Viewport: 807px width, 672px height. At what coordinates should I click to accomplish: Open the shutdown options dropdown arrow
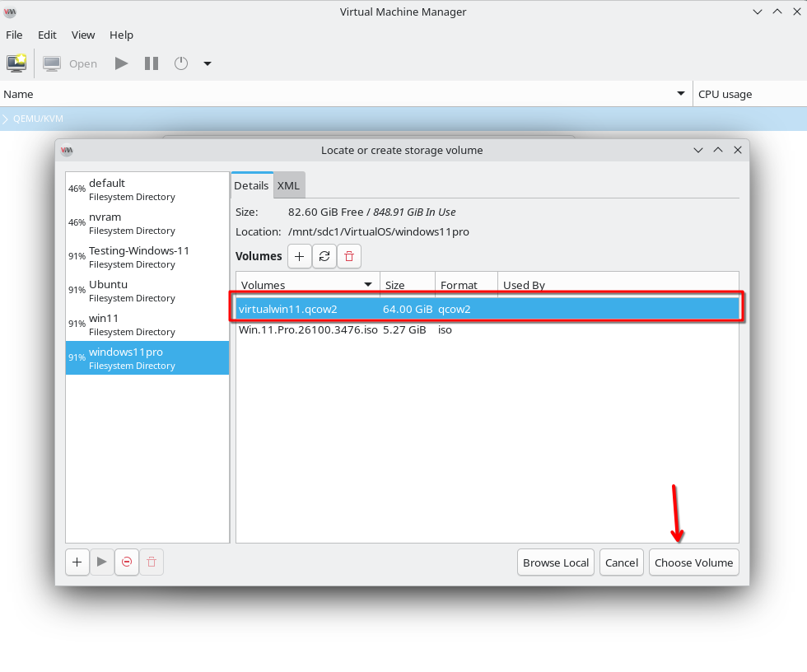(208, 63)
